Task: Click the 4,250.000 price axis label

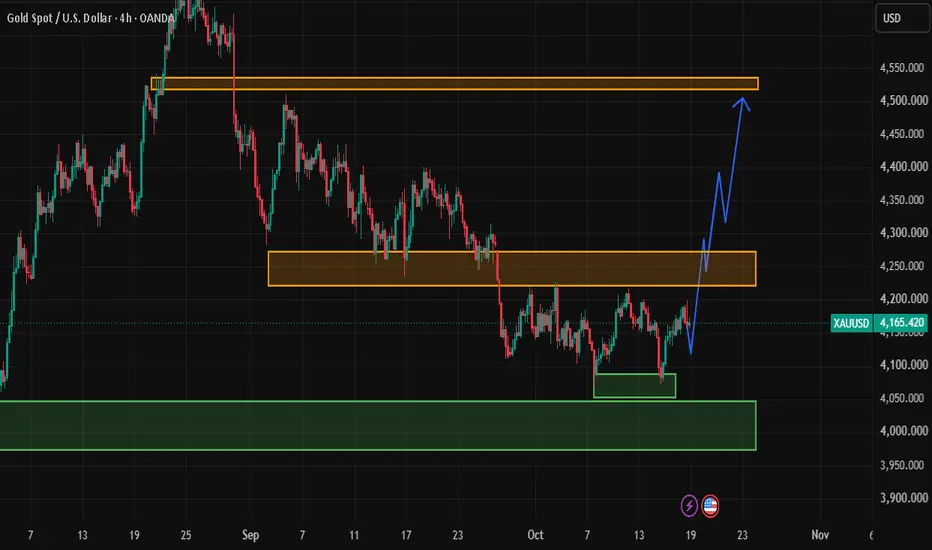Action: point(902,266)
